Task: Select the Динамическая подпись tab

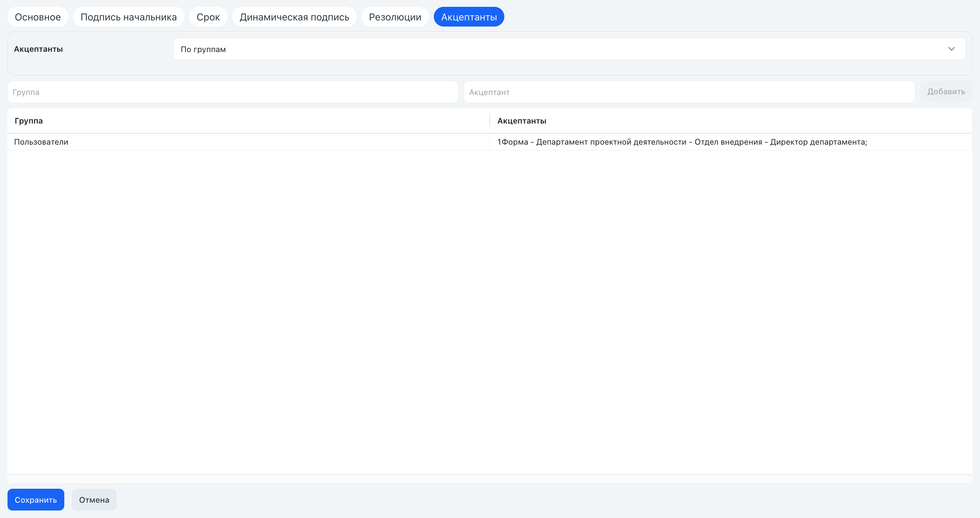Action: pyautogui.click(x=294, y=17)
